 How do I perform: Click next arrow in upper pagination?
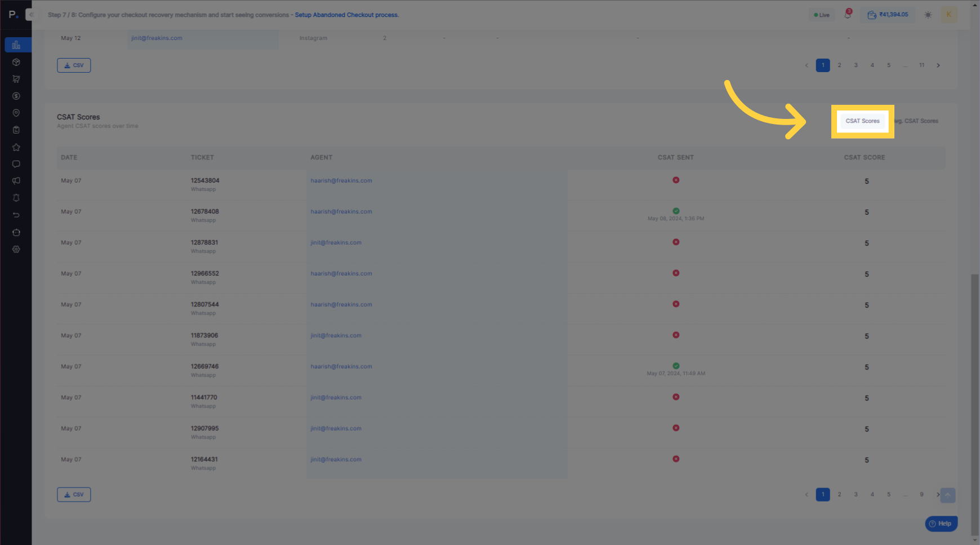(x=938, y=65)
